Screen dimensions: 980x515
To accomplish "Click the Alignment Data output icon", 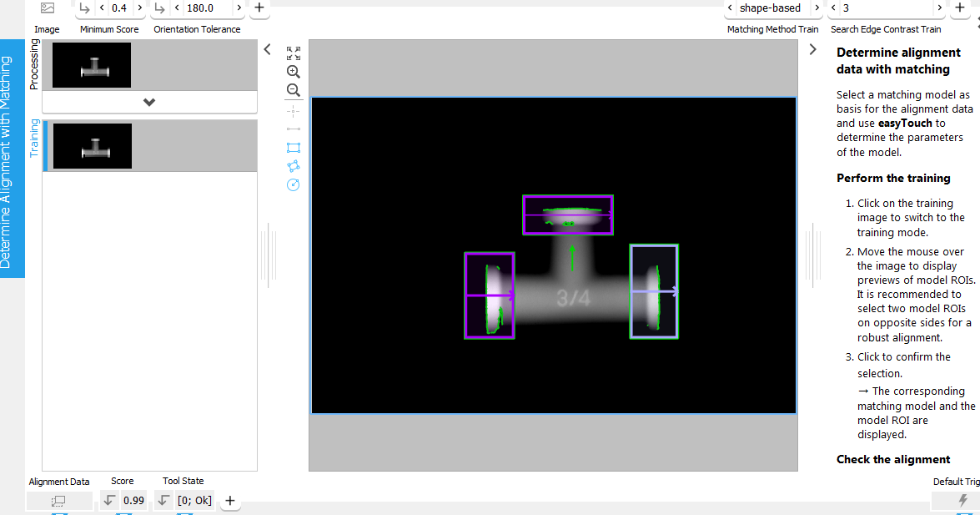I will pyautogui.click(x=58, y=501).
